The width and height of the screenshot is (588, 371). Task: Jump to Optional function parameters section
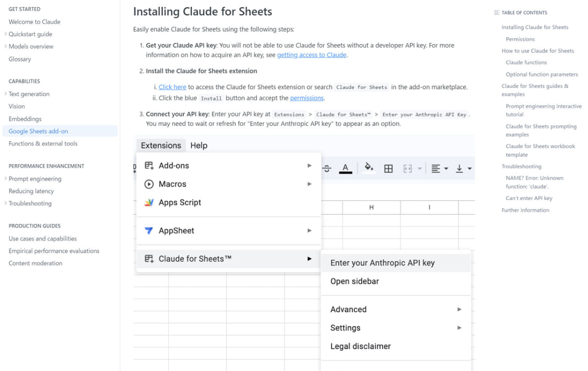(542, 74)
